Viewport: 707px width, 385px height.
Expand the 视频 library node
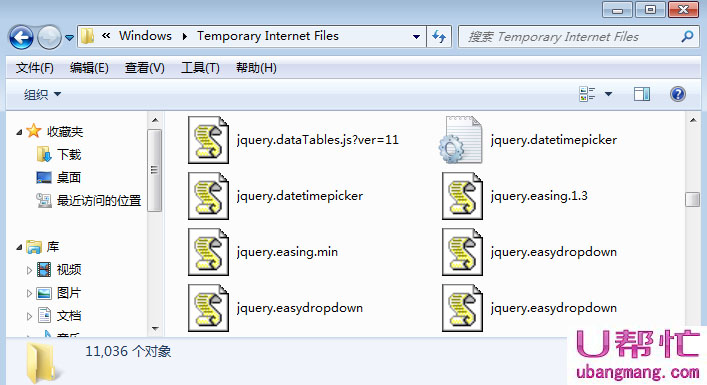coord(29,270)
